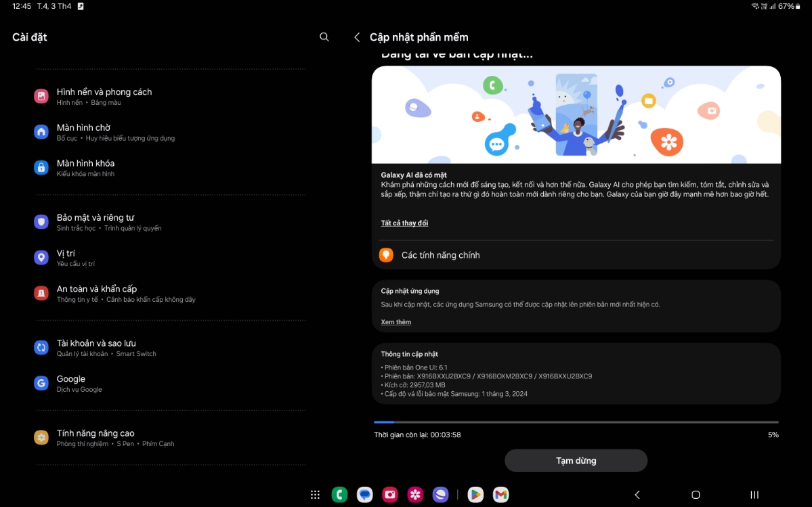Tap the clock 12:45 in status bar
Viewport: 812px width, 507px height.
click(22, 6)
